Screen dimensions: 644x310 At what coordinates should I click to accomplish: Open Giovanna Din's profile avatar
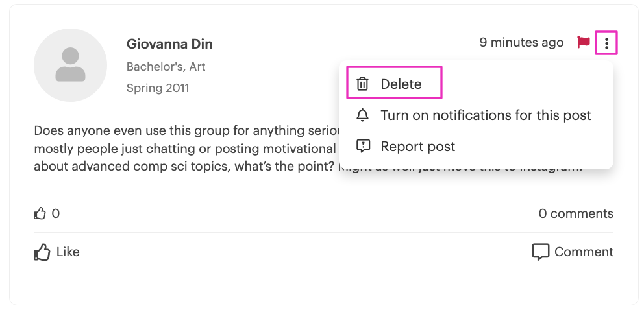tap(70, 65)
